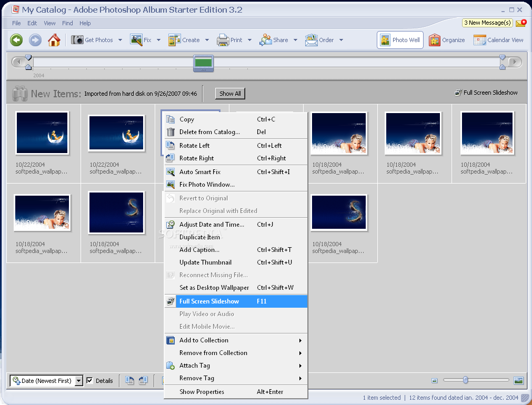This screenshot has width=532, height=405.
Task: Click the green timeline month marker
Action: [x=203, y=63]
